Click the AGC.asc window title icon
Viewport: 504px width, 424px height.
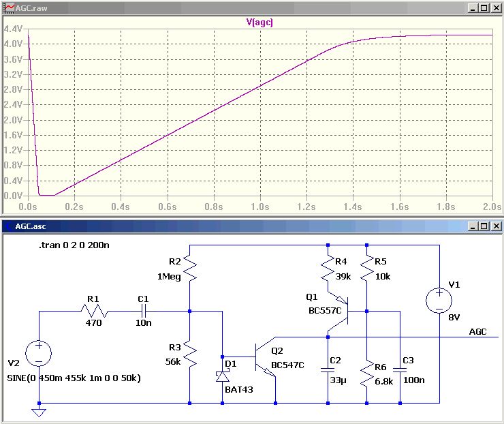click(x=8, y=226)
